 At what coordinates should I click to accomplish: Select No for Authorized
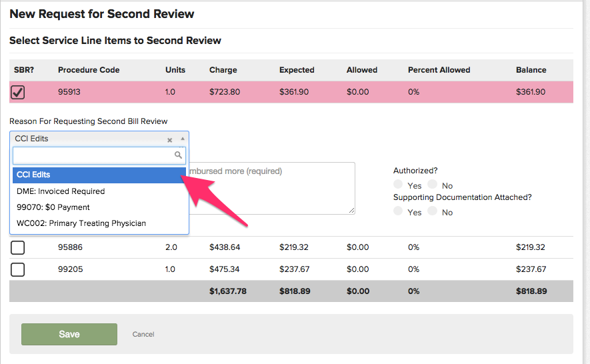433,184
